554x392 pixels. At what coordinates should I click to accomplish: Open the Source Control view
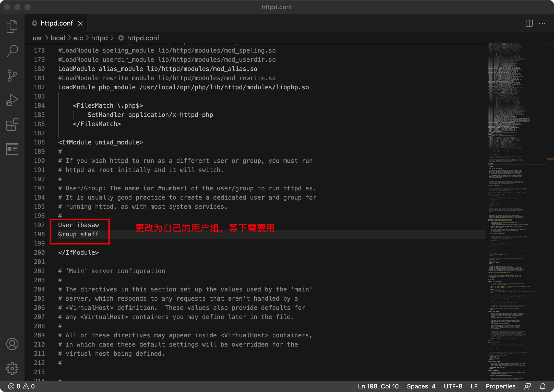tap(12, 76)
